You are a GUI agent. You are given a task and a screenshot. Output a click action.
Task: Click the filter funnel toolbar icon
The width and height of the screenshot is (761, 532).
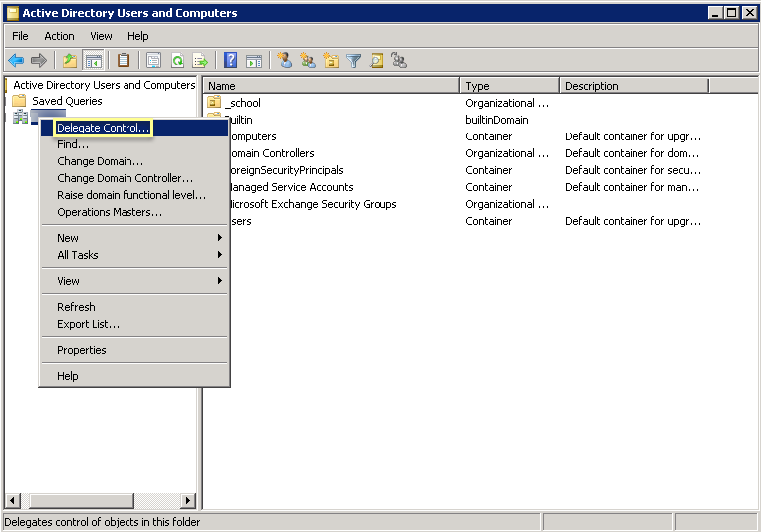[354, 60]
